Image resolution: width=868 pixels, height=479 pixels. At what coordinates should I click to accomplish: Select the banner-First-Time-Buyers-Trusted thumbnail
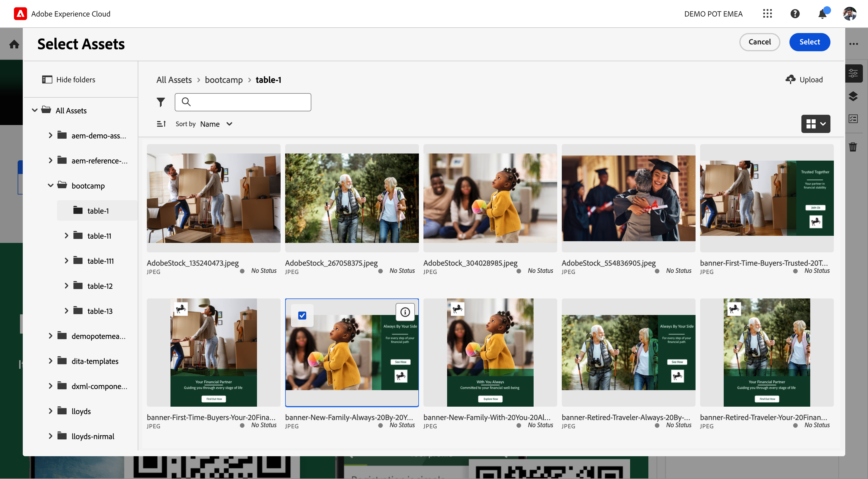[x=767, y=198]
